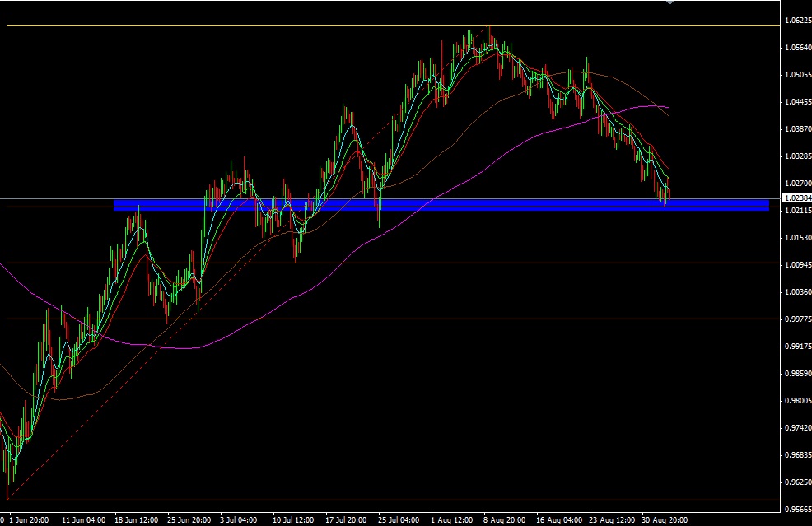The image size is (812, 526).
Task: Click the 3 Jul 04:00 time label
Action: (x=239, y=519)
